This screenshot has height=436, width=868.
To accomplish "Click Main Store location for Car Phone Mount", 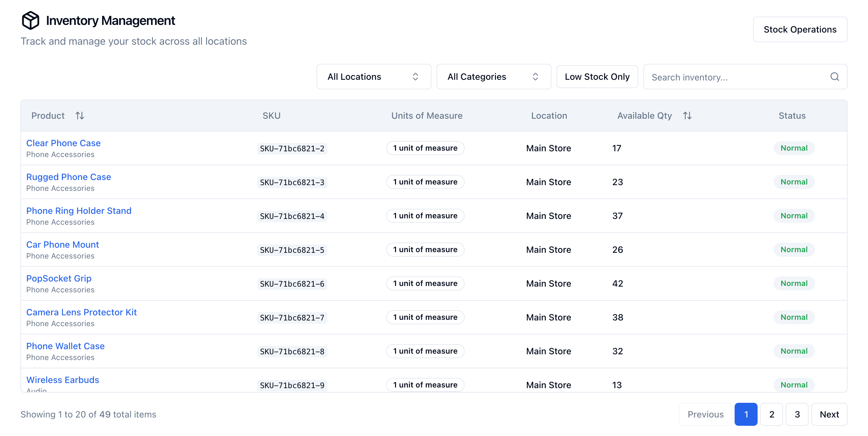I will point(548,250).
